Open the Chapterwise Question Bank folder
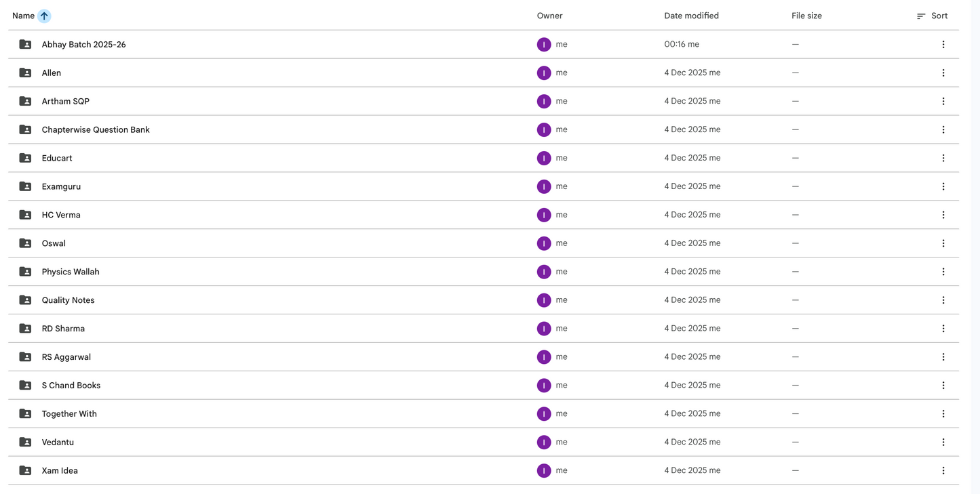The image size is (980, 494). (96, 129)
